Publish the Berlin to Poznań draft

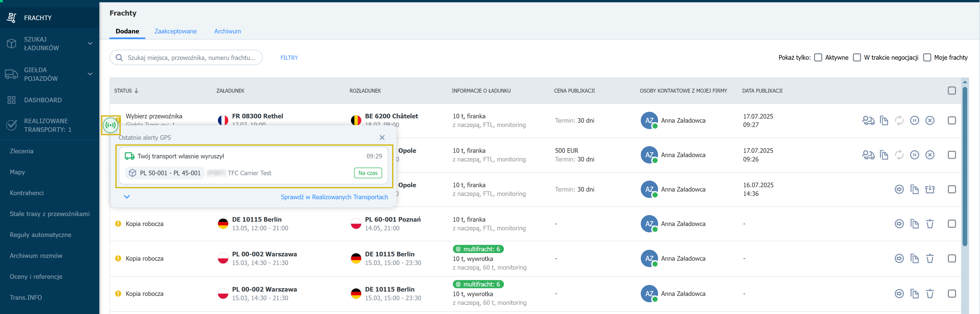(899, 224)
